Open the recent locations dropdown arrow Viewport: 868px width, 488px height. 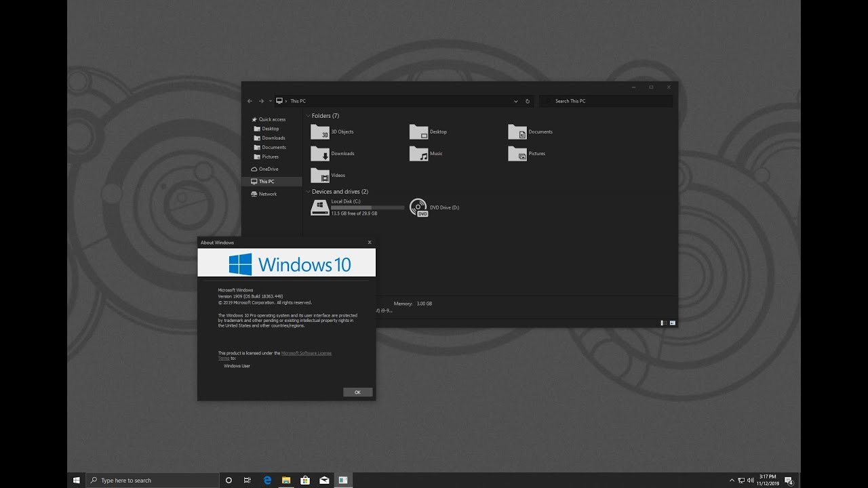pos(271,101)
